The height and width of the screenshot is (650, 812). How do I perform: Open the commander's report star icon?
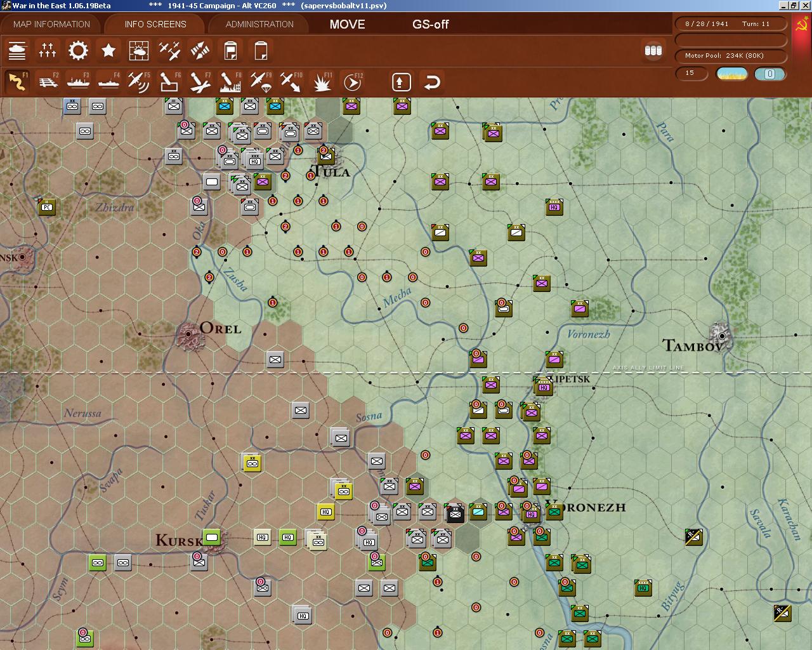[x=108, y=50]
